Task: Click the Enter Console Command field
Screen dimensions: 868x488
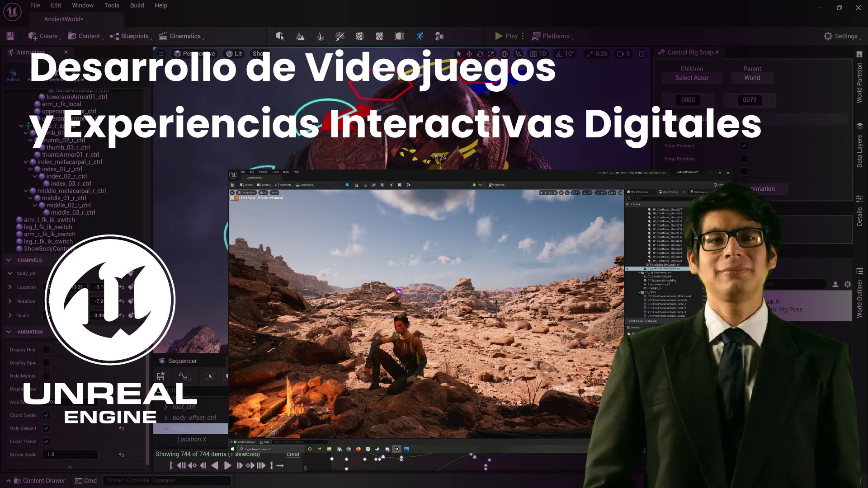Action: point(166,481)
